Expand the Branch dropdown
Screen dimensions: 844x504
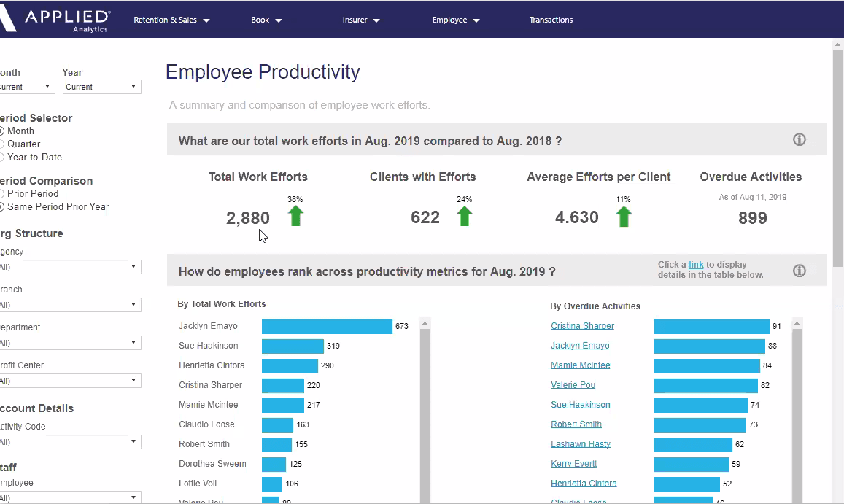tap(69, 305)
